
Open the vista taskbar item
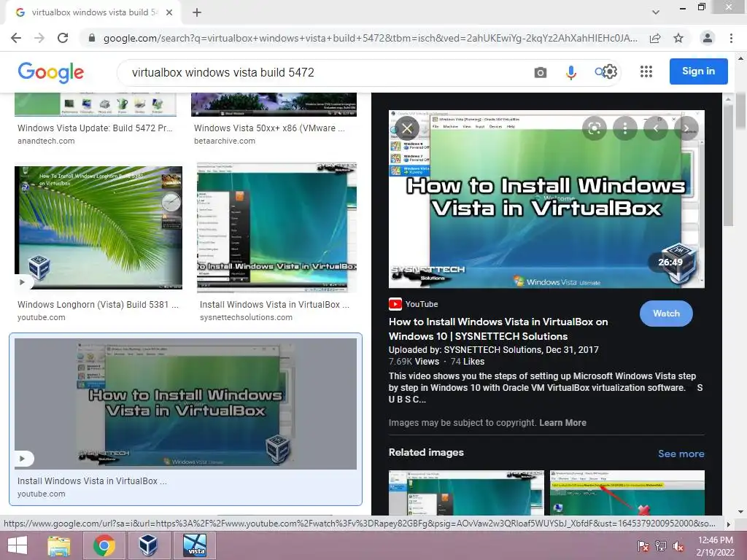195,545
